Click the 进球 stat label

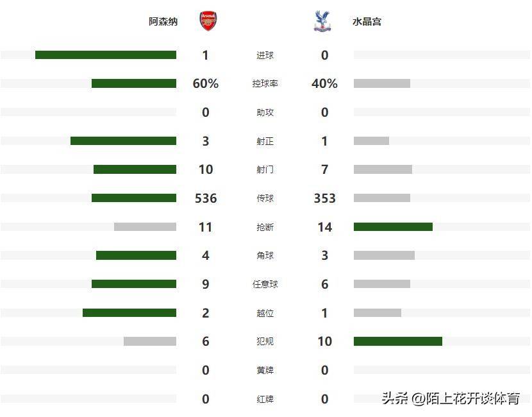pyautogui.click(x=265, y=55)
